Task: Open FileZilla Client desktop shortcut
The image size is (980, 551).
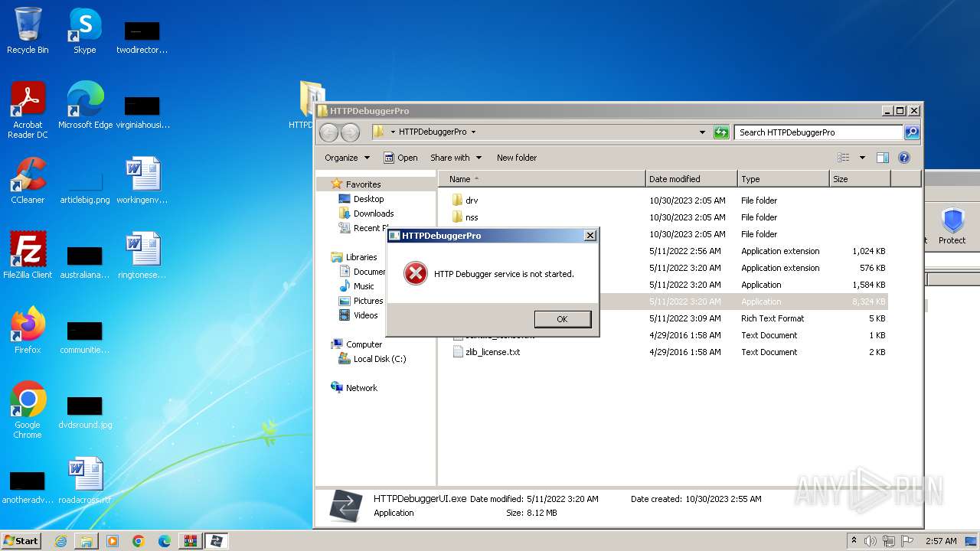Action: coord(28,256)
